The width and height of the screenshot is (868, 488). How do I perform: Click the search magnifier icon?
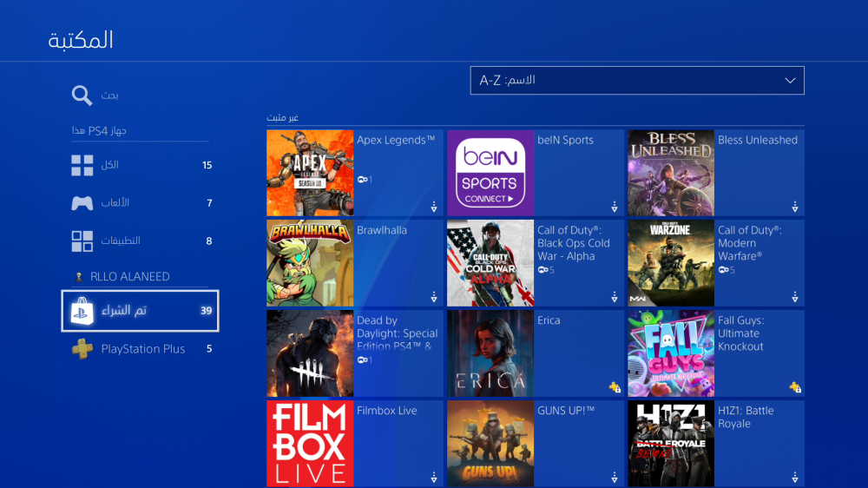82,96
